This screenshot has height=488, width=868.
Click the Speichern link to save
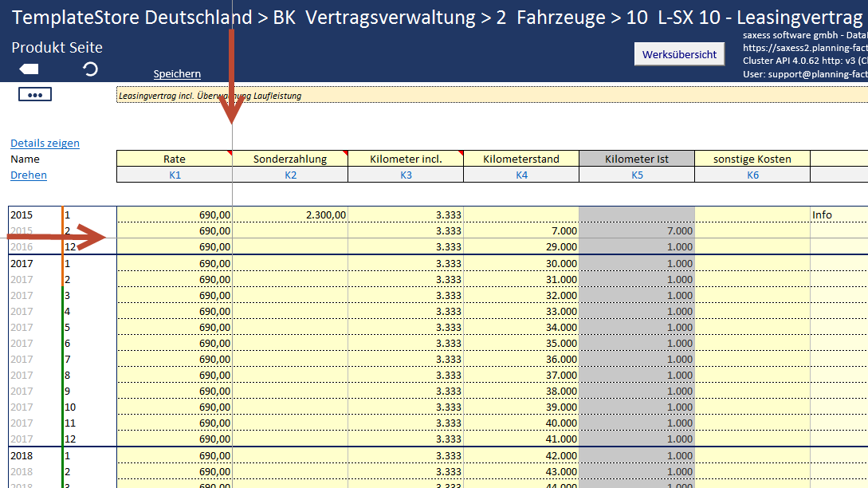tap(177, 74)
